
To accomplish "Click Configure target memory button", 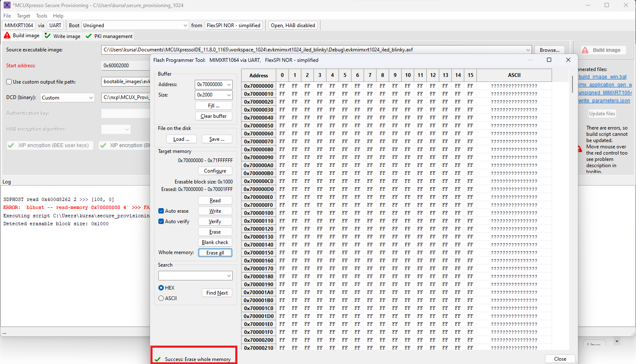I will 215,171.
